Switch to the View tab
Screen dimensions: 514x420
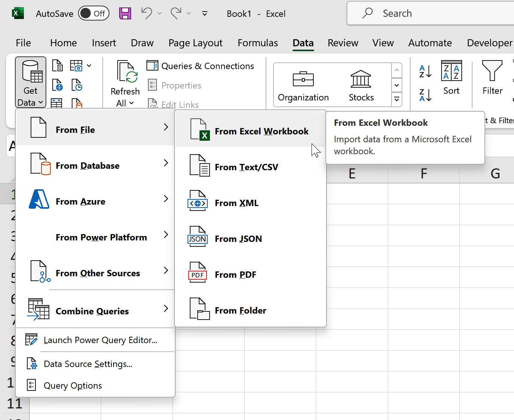pos(383,43)
